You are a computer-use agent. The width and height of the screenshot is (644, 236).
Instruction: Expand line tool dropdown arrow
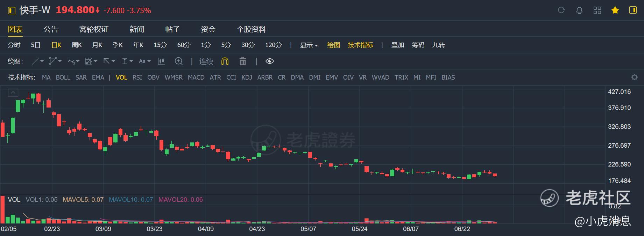(42, 61)
